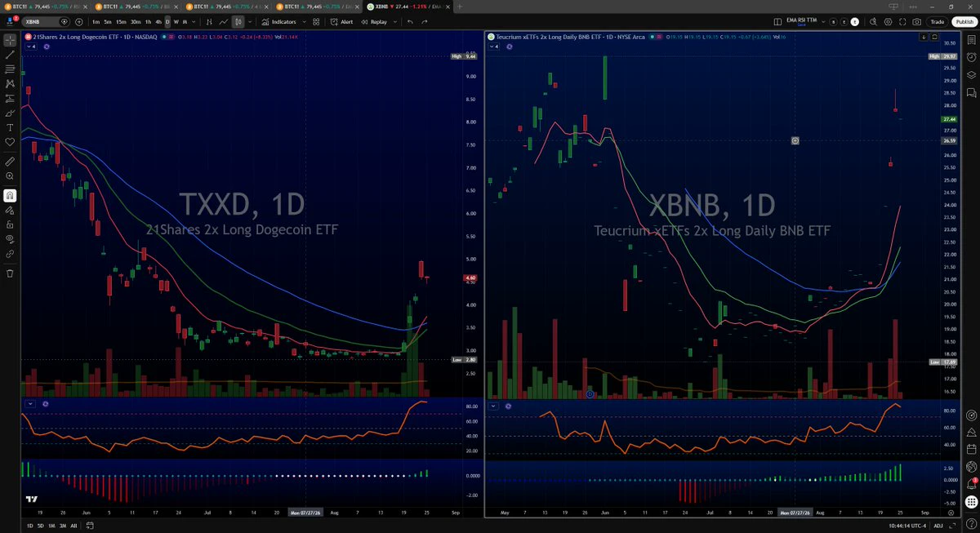Image resolution: width=980 pixels, height=533 pixels.
Task: Open the Indicators menu
Action: click(279, 22)
